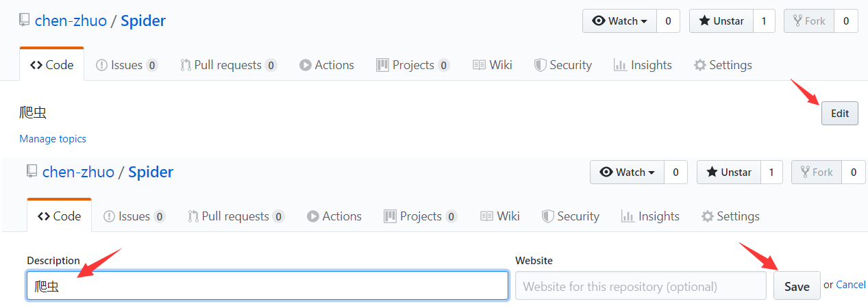868x308 pixels.
Task: Click the Issues circle icon above the Description field
Action: point(110,217)
